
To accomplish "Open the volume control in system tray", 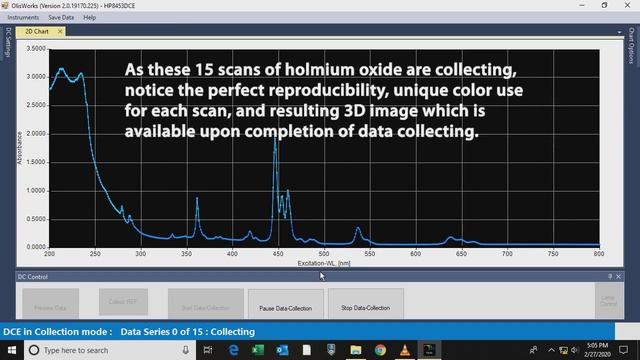I will (x=575, y=350).
